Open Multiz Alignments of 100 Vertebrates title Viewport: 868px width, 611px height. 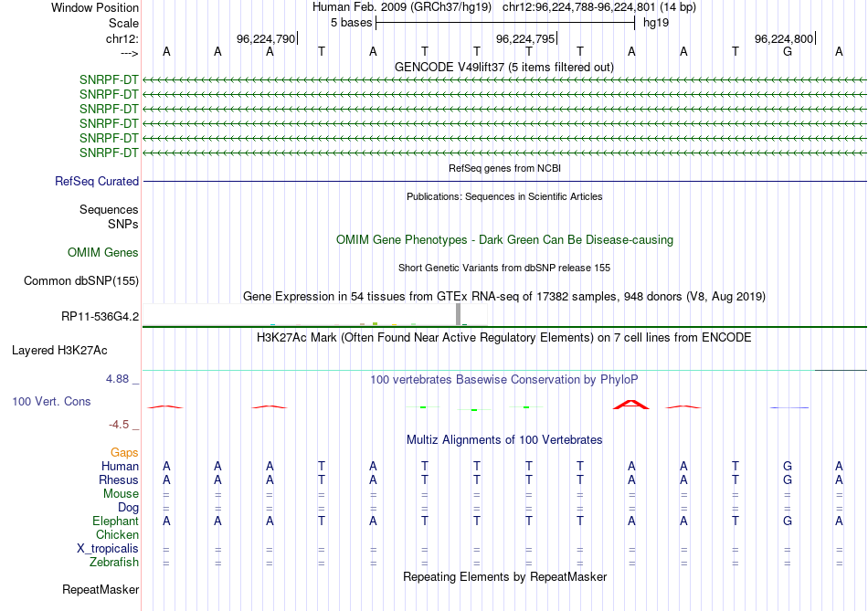point(504,440)
